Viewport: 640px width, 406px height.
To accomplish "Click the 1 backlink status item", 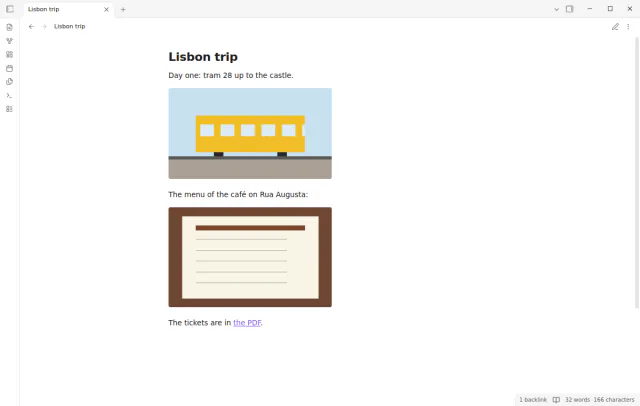I will click(x=533, y=399).
